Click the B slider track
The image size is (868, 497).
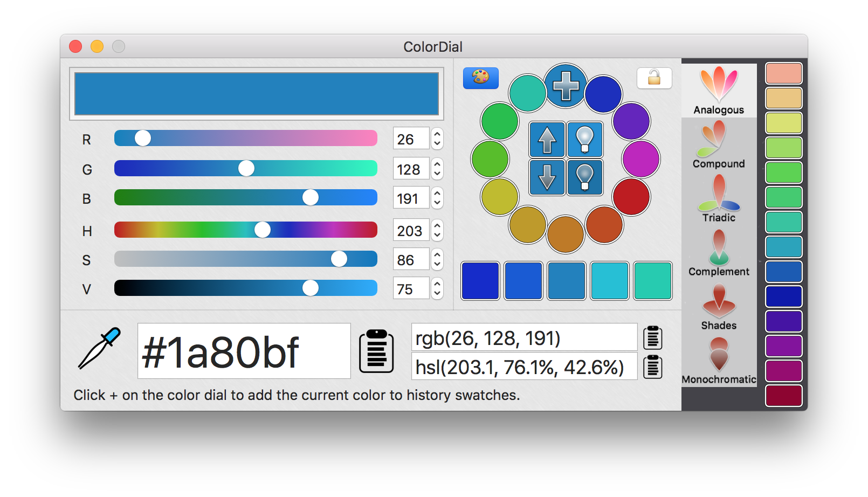pos(246,197)
